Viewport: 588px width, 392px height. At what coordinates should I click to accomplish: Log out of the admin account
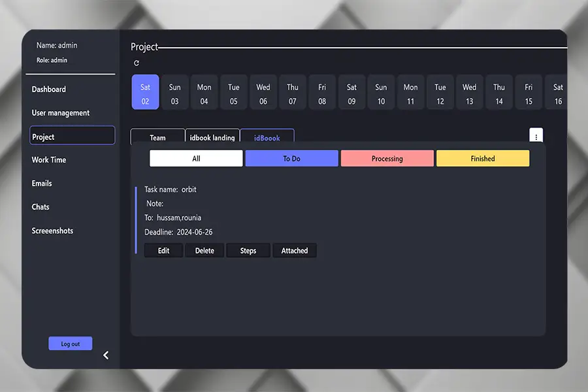70,343
